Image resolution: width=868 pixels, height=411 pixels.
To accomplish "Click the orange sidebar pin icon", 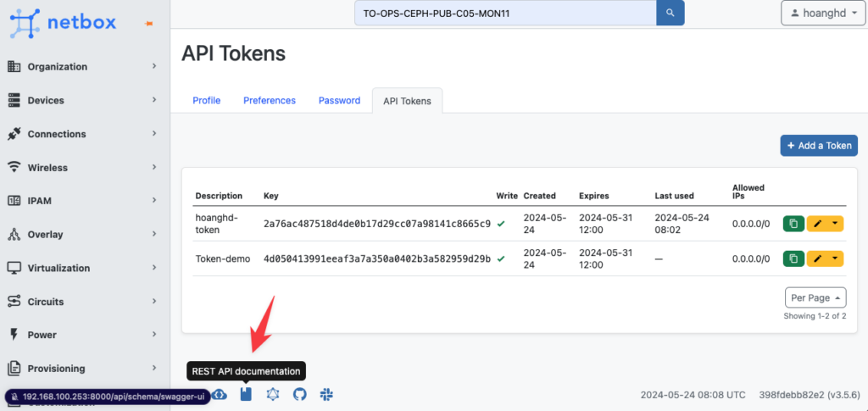I will (148, 23).
